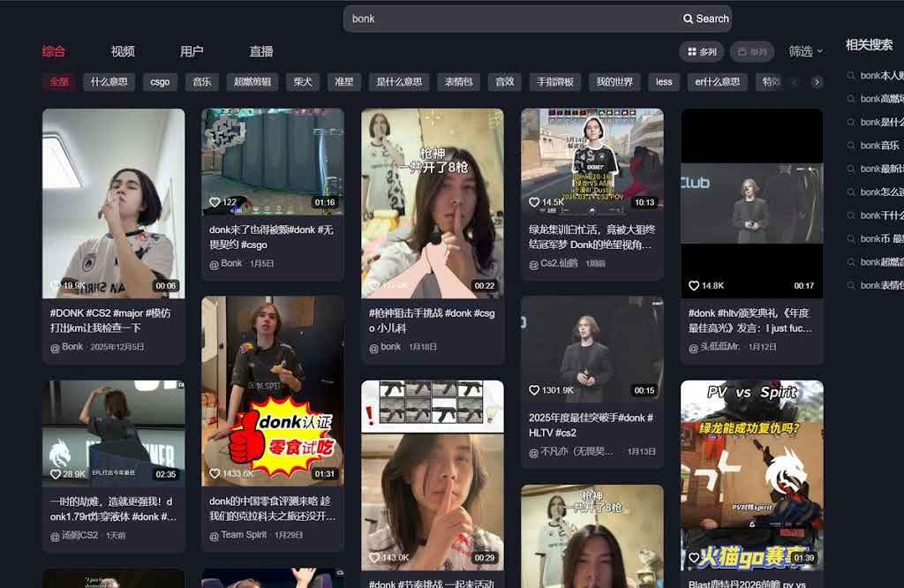Click the search icon beside 'bonk最新…'
Screen dimensions: 904x588
(x=851, y=169)
